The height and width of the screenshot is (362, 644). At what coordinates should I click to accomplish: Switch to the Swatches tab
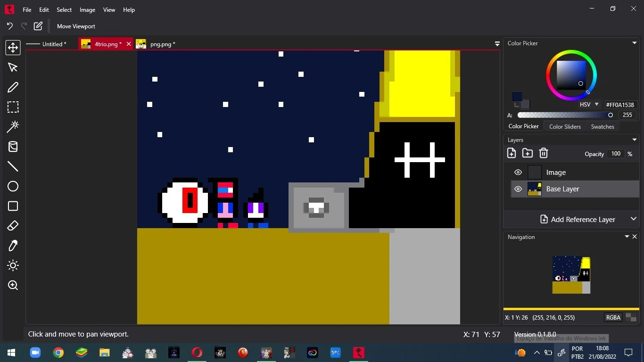click(x=602, y=126)
